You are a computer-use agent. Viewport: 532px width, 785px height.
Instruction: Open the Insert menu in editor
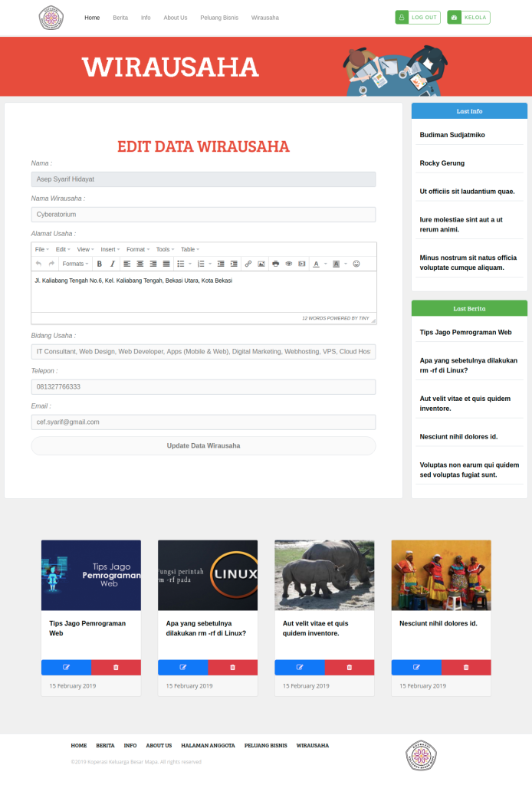point(110,249)
